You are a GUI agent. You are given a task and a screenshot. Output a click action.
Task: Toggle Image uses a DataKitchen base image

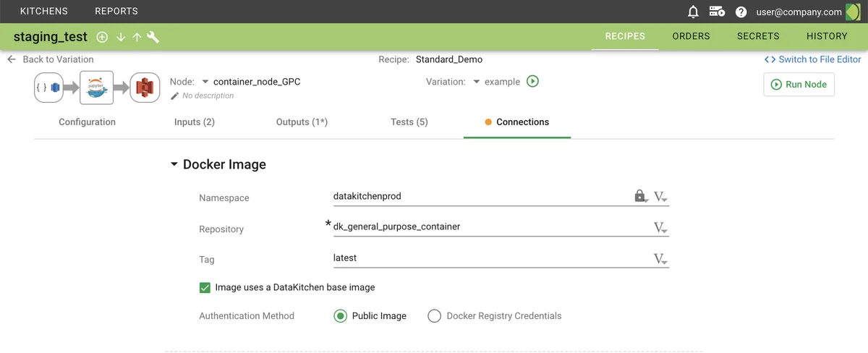coord(205,287)
